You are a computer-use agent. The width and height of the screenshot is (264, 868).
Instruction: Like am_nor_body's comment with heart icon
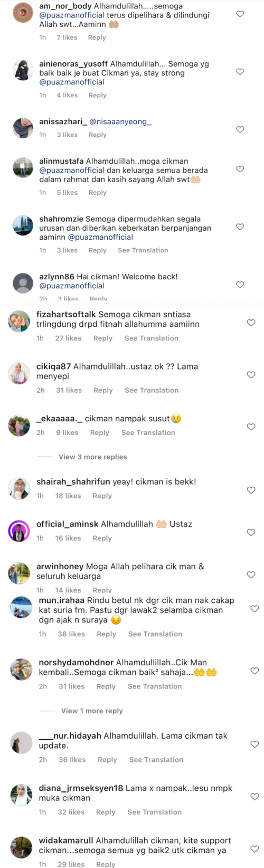click(240, 14)
